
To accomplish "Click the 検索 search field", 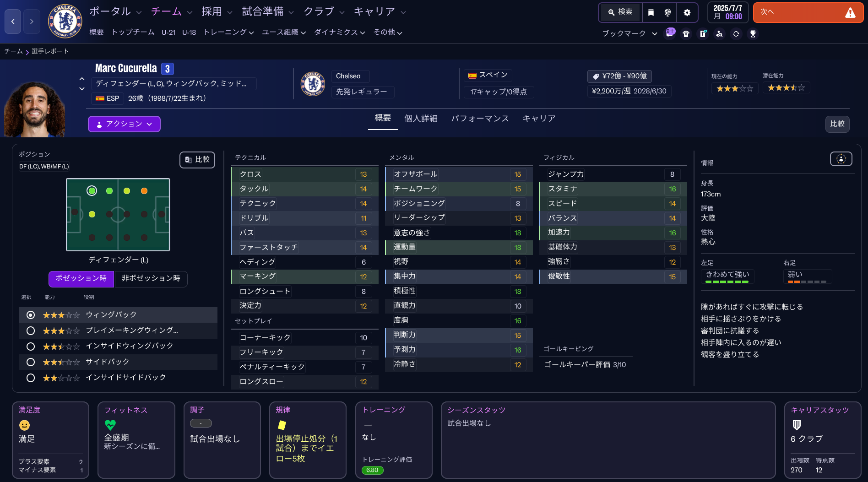I will pos(620,12).
